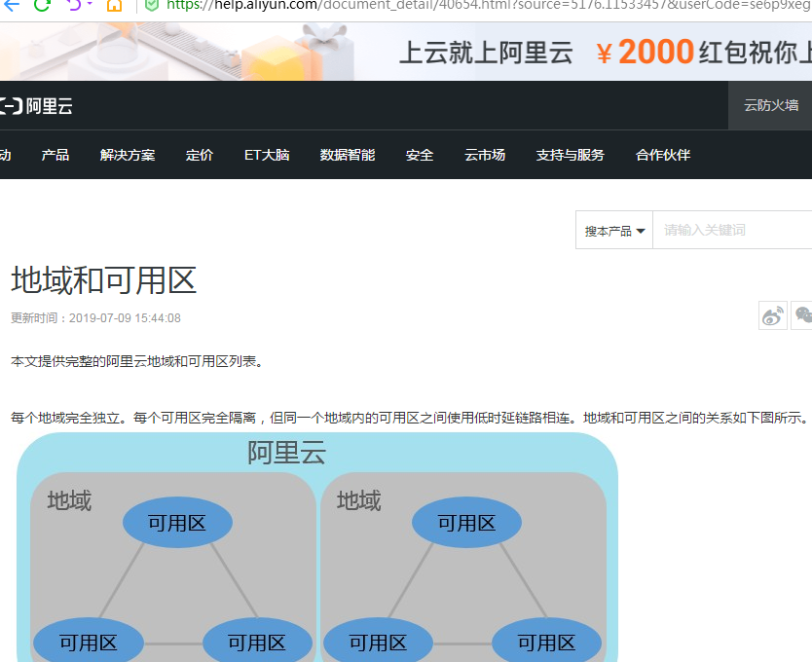Click the 请输入关键词 search field
The height and width of the screenshot is (662, 812).
[732, 230]
